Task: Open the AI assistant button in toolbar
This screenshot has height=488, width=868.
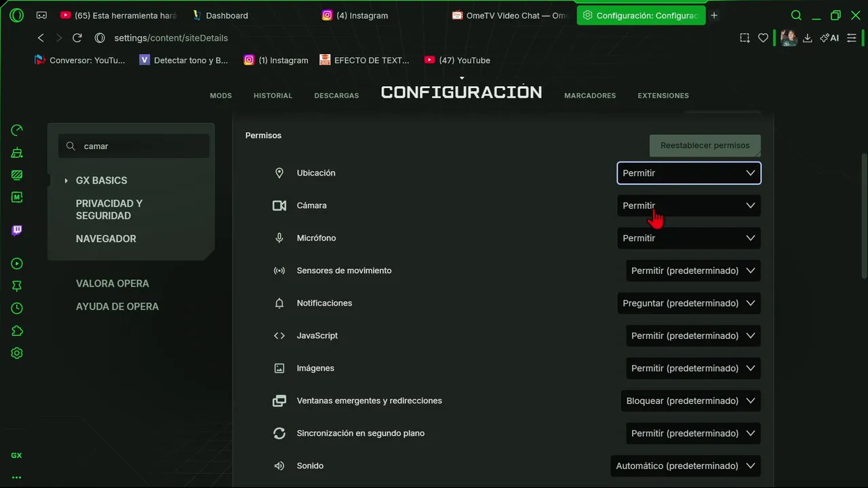Action: (829, 38)
